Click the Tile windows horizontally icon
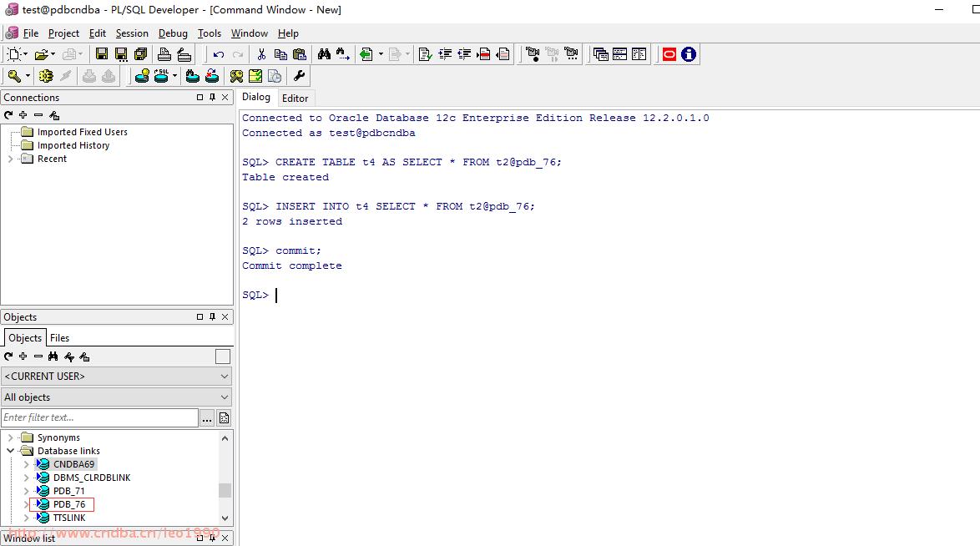Viewport: 980px width, 546px height. tap(620, 54)
